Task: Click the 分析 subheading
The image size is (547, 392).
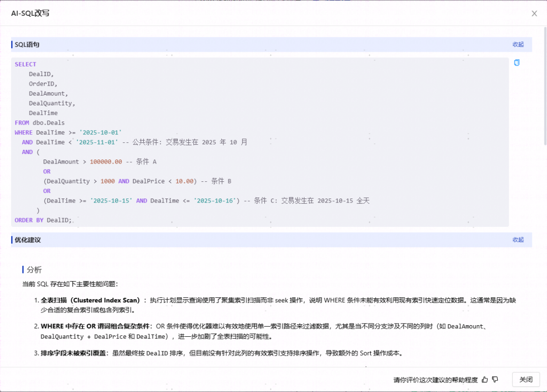Action: click(34, 269)
